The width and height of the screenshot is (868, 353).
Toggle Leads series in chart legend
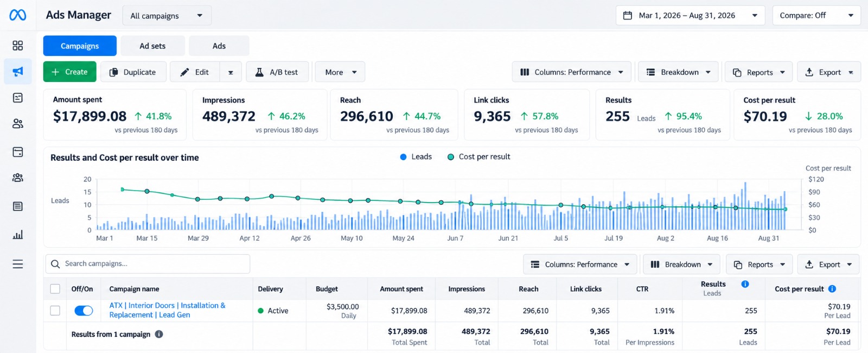click(416, 156)
